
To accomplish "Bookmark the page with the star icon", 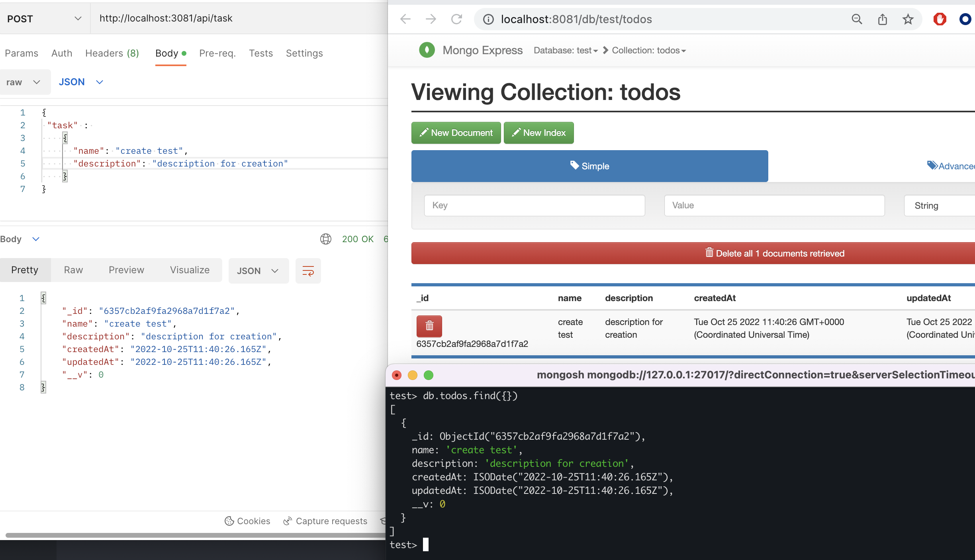I will coord(908,19).
